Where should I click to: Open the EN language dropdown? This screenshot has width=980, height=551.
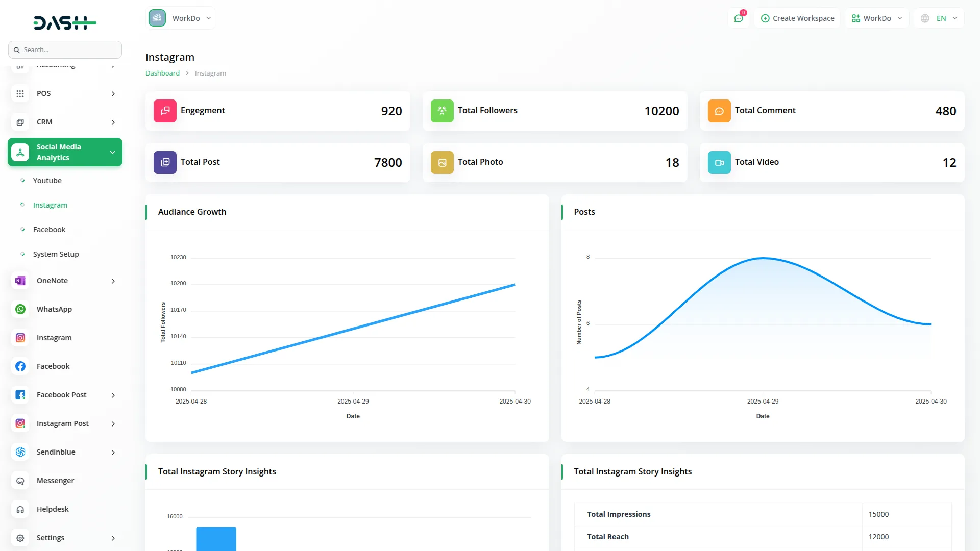click(939, 18)
